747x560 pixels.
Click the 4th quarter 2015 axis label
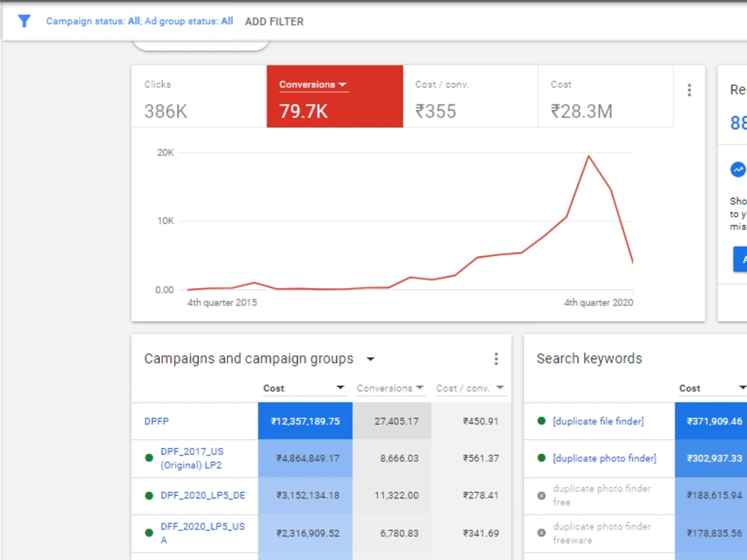[x=222, y=303]
